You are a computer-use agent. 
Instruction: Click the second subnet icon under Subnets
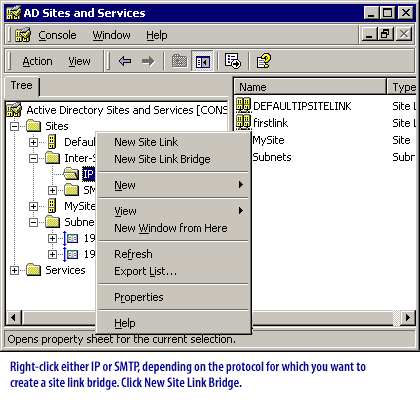71,254
